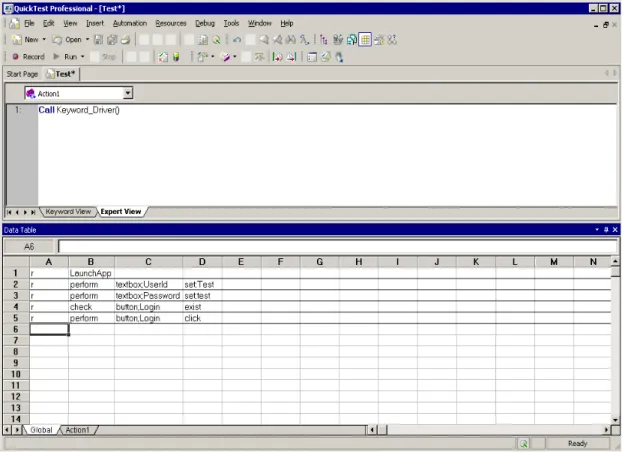Expand the Open button dropdown arrow
Screen dimensions: 622x452
point(87,40)
